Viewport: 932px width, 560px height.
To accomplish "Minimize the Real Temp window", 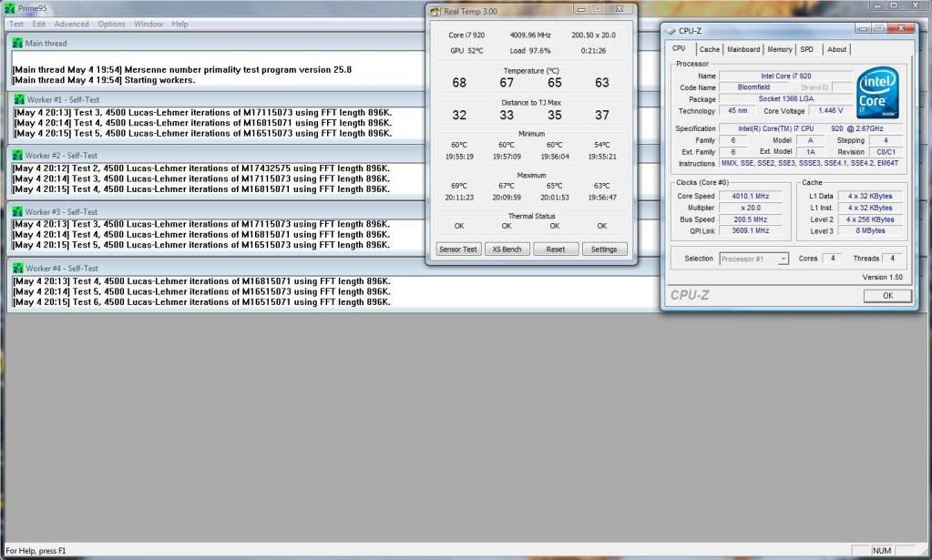I will coord(581,9).
